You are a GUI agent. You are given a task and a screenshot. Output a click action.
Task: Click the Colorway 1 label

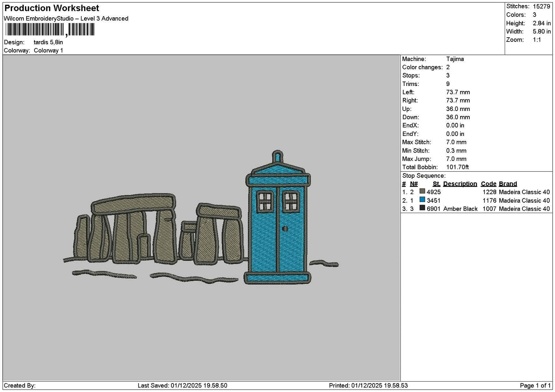tap(48, 51)
